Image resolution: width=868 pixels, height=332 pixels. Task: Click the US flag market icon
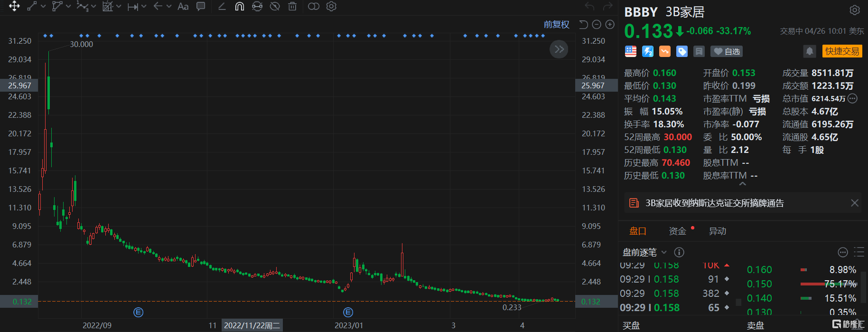pos(631,51)
